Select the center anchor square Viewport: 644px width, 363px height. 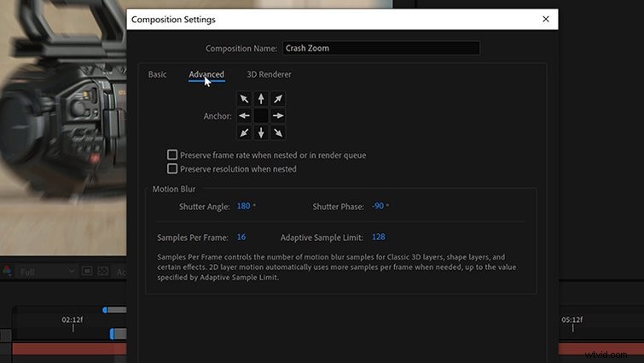click(261, 115)
